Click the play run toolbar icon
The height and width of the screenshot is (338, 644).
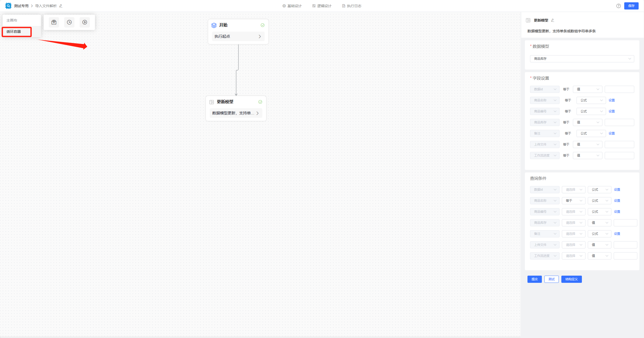pyautogui.click(x=85, y=22)
